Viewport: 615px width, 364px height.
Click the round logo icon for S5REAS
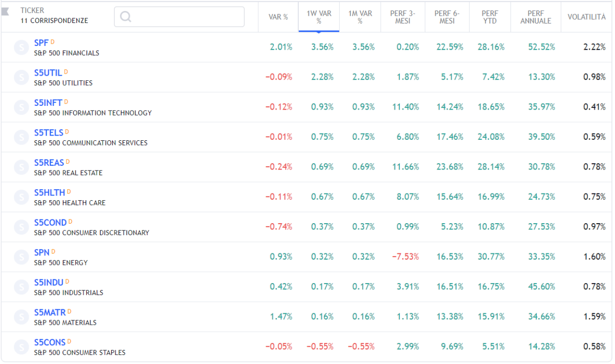[21, 167]
